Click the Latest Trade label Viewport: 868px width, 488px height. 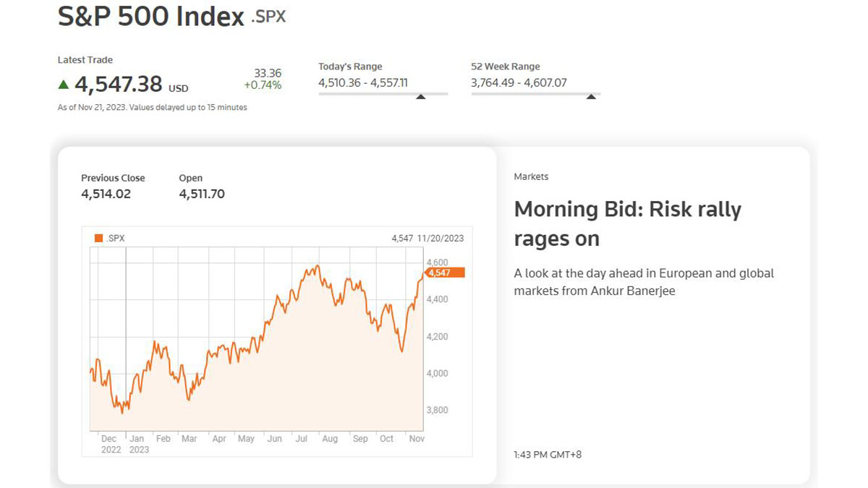pyautogui.click(x=85, y=60)
